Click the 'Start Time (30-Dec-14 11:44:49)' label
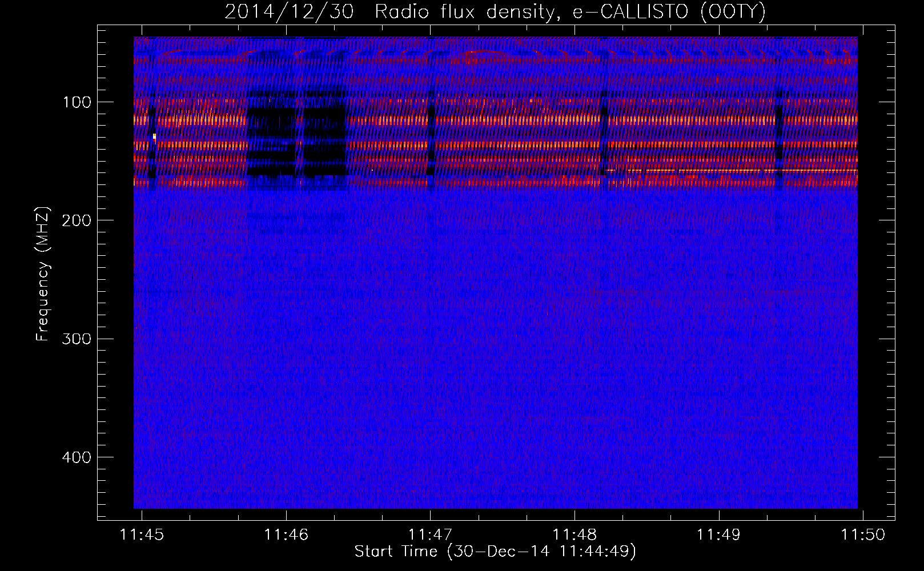The height and width of the screenshot is (571, 924). 495,552
